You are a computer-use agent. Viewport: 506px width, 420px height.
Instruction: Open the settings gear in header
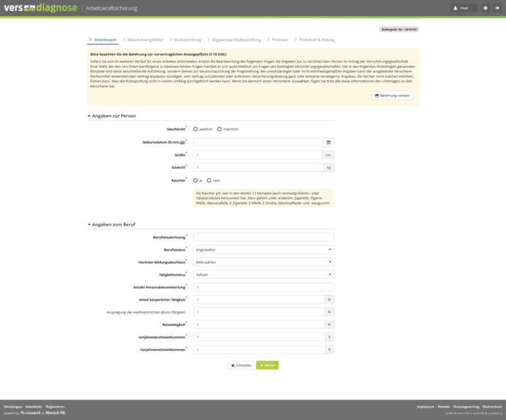coord(486,8)
